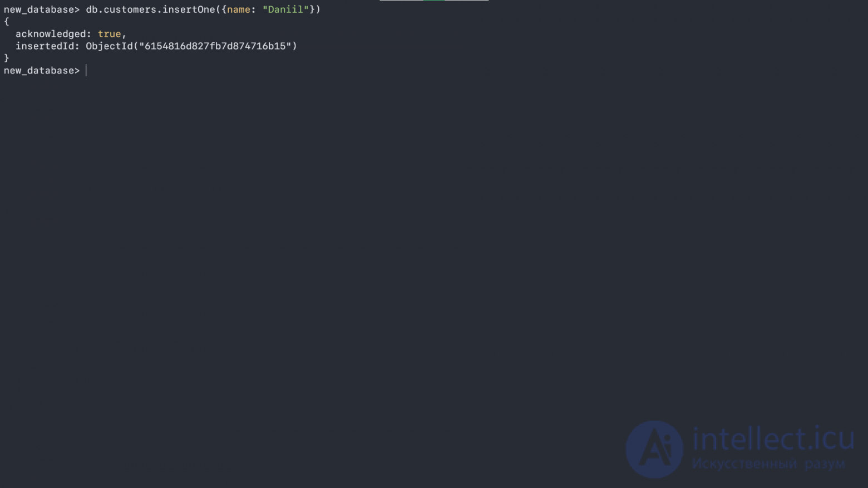Image resolution: width=868 pixels, height=488 pixels.
Task: Click the closing curly brace of the result
Action: point(7,58)
